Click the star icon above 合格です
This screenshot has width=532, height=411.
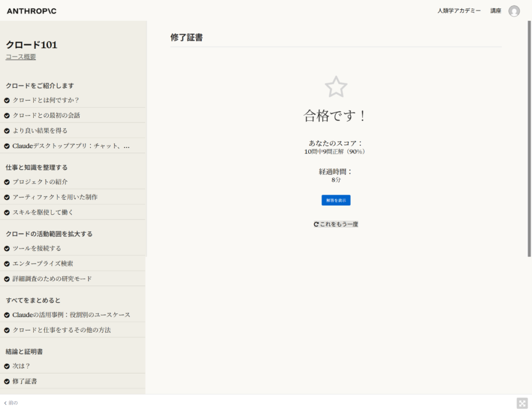click(336, 87)
